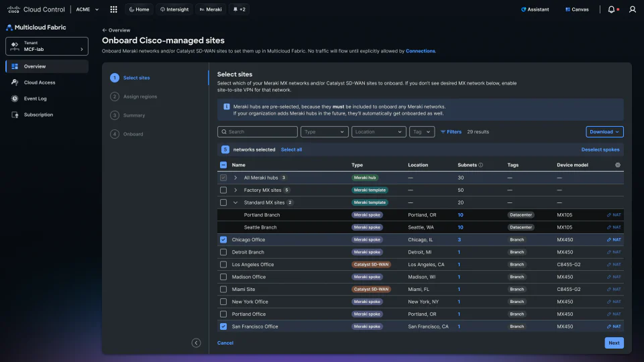Open the user profile icon
Screen dimensions: 644x362
tap(633, 9)
